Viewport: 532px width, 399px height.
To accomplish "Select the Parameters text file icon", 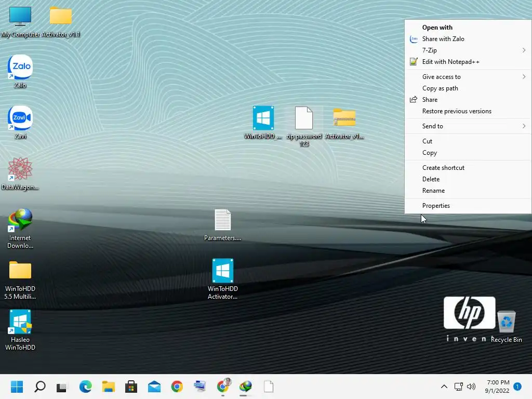I will (x=222, y=225).
